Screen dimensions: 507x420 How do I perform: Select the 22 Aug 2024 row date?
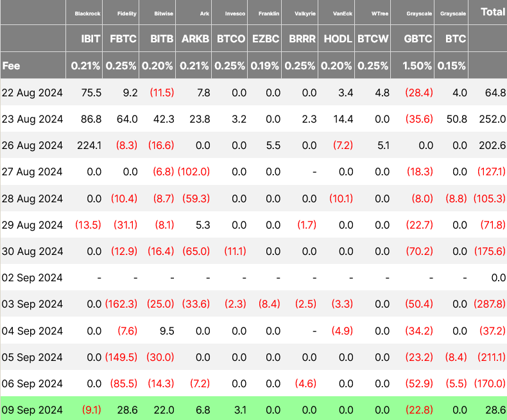point(32,93)
